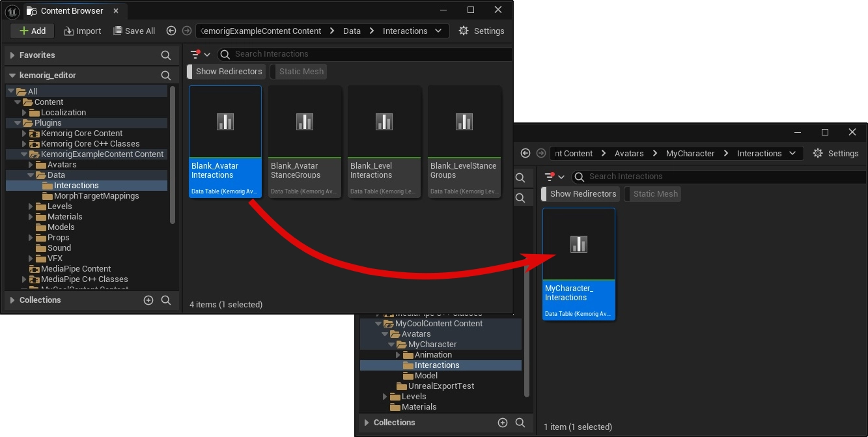Open the filter options icon beside Search

pyautogui.click(x=199, y=54)
